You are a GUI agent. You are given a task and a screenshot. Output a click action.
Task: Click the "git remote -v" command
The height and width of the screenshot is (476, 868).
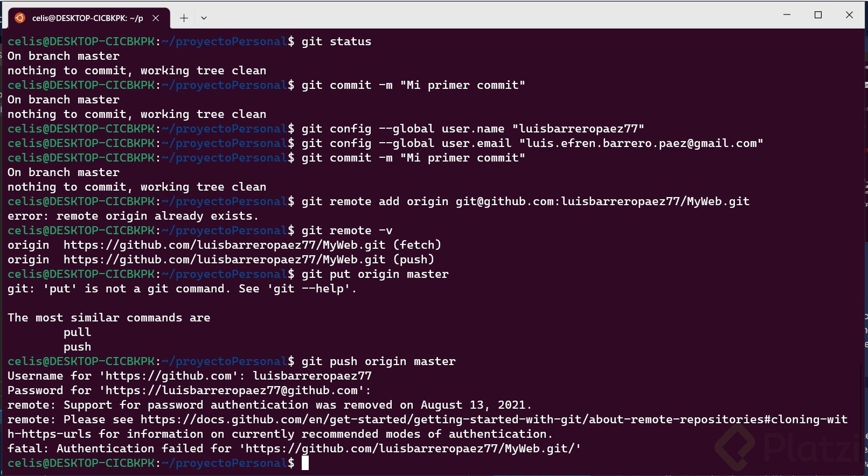pyautogui.click(x=347, y=230)
